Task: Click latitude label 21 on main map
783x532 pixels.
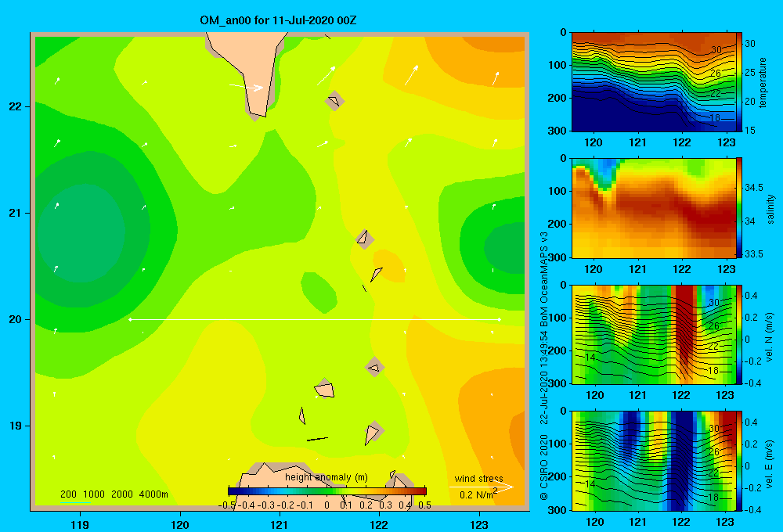Action: coord(16,213)
